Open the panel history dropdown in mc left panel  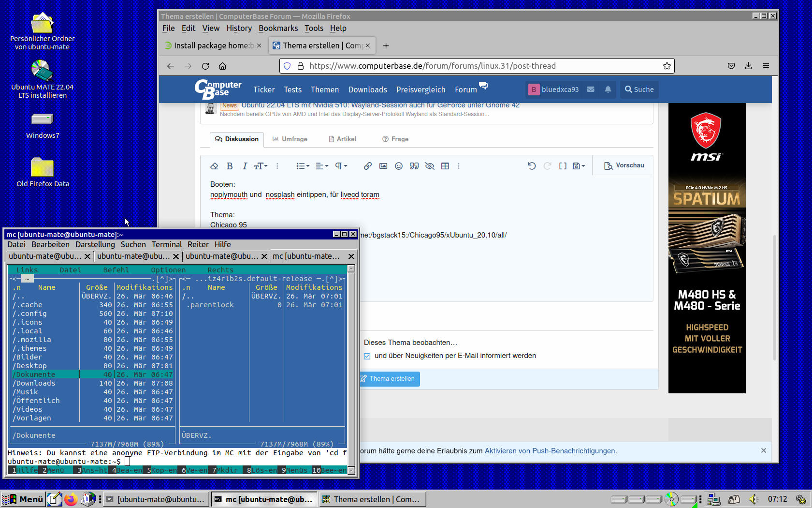coord(162,279)
